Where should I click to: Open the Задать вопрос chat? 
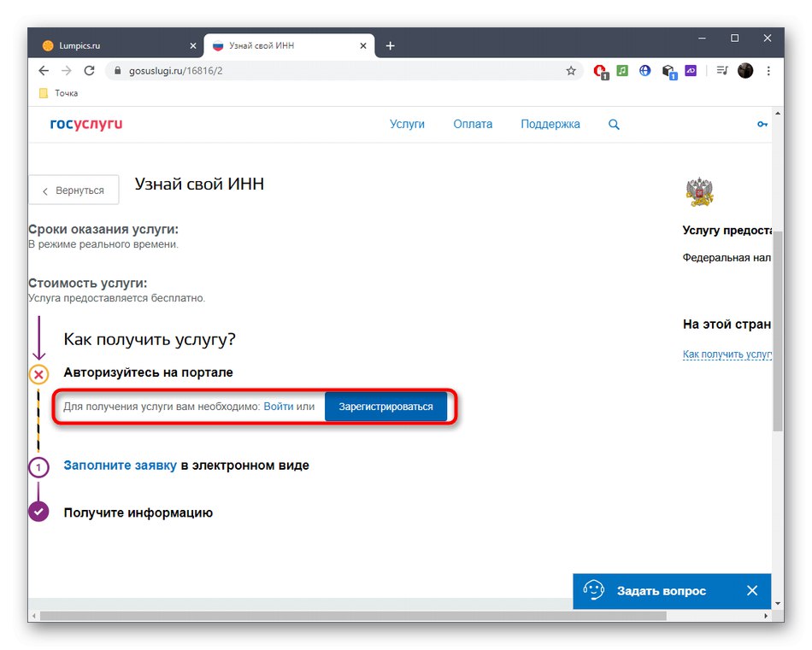pos(662,591)
